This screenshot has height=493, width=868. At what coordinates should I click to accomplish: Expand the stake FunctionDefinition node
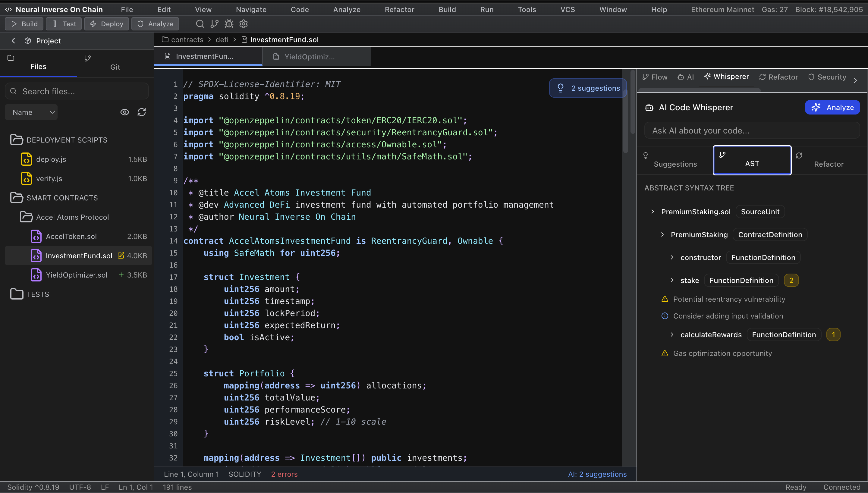pyautogui.click(x=672, y=280)
